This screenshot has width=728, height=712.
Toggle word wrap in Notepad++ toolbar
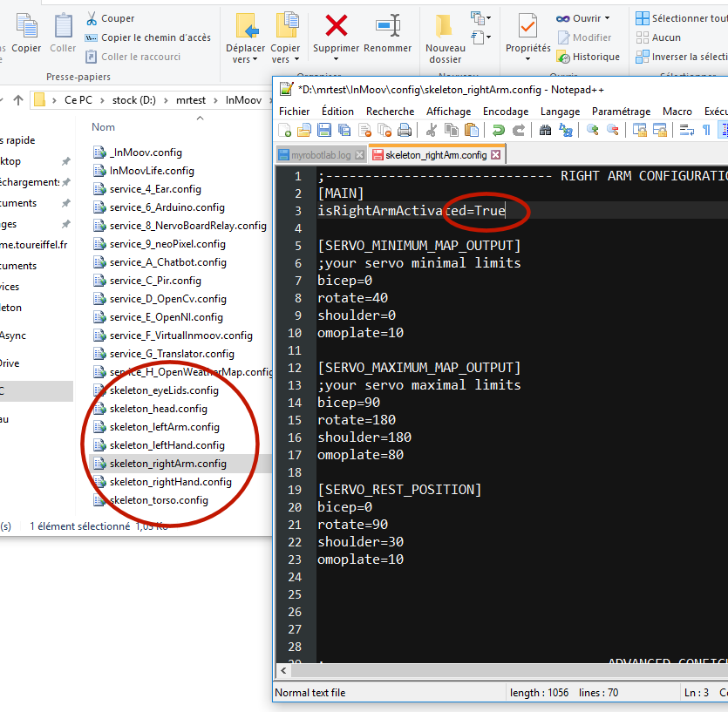pos(687,131)
